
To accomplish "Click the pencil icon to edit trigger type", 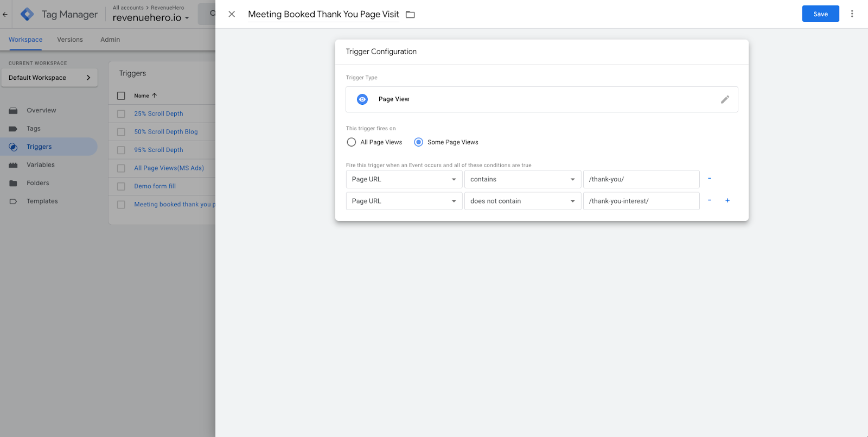I will point(725,99).
